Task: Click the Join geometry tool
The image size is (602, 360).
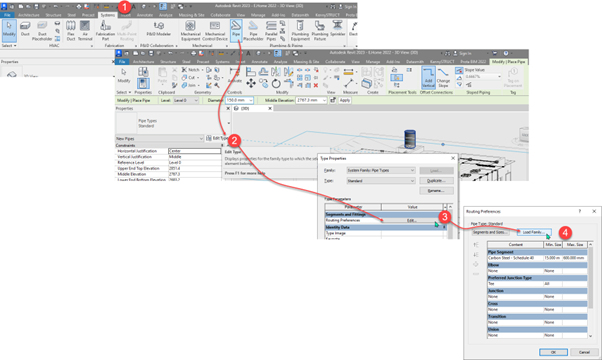Action: point(191,85)
